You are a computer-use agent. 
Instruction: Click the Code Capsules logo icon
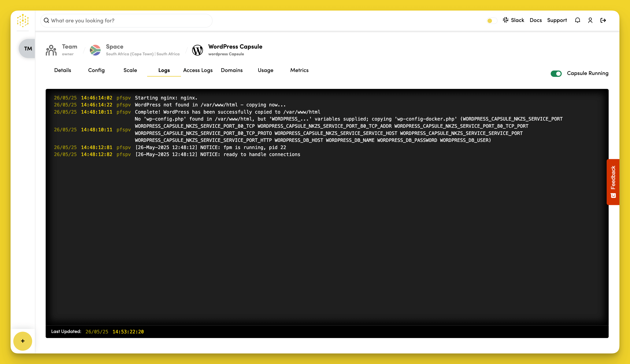click(x=23, y=20)
